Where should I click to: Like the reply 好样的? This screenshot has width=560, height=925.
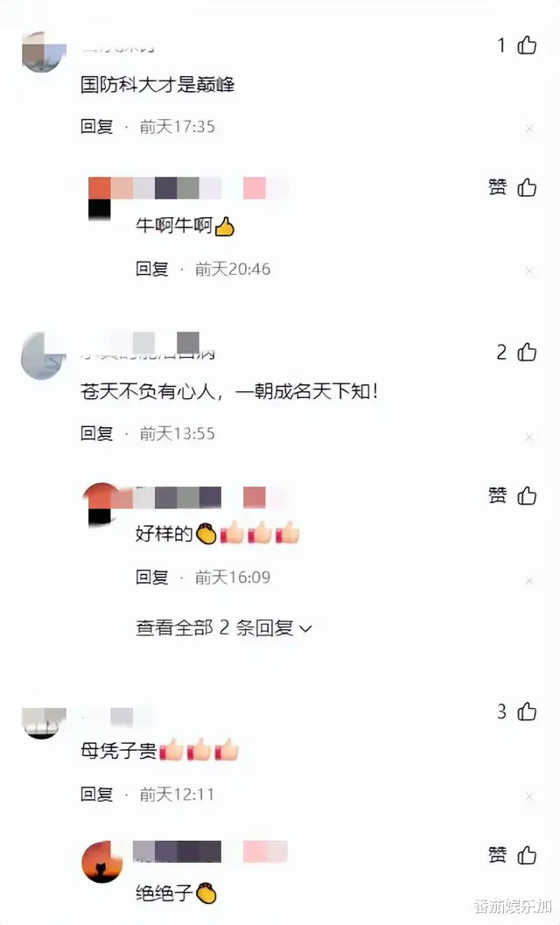(x=527, y=495)
